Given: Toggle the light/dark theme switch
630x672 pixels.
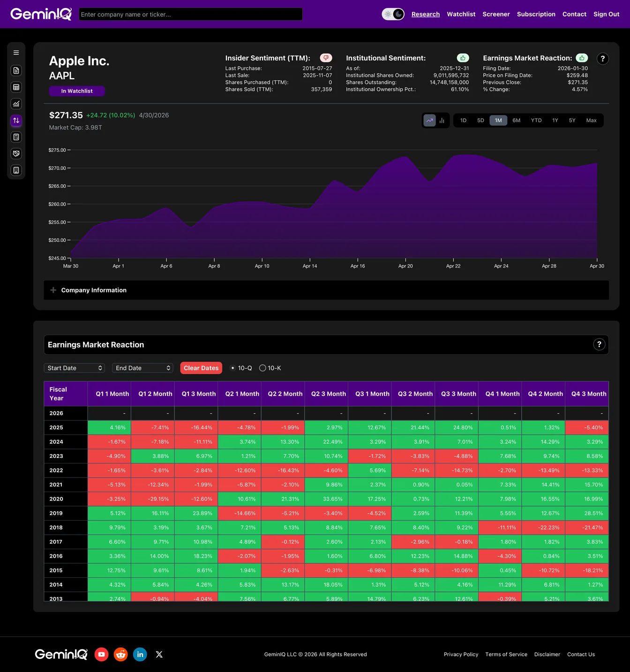Looking at the screenshot, I should (393, 14).
